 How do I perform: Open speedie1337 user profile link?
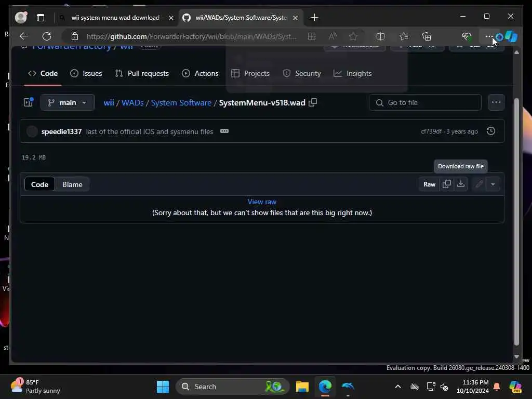pos(61,131)
